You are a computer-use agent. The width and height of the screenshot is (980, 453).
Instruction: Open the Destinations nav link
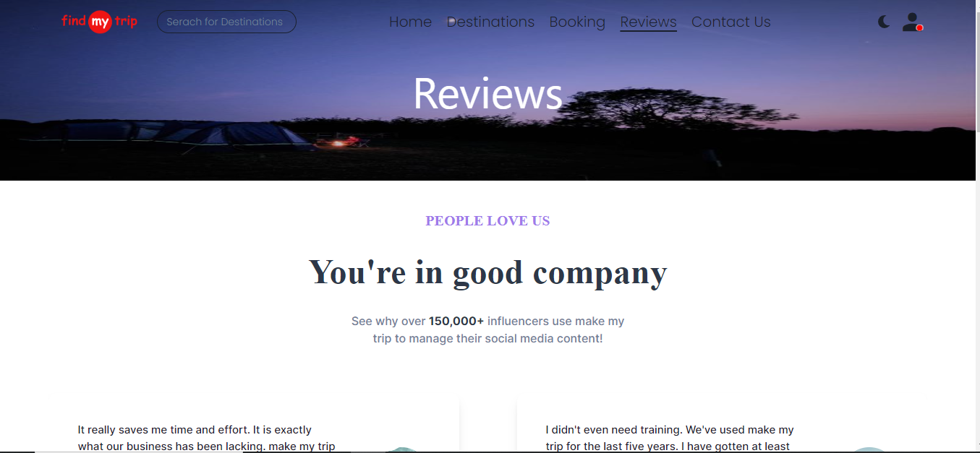pyautogui.click(x=490, y=22)
